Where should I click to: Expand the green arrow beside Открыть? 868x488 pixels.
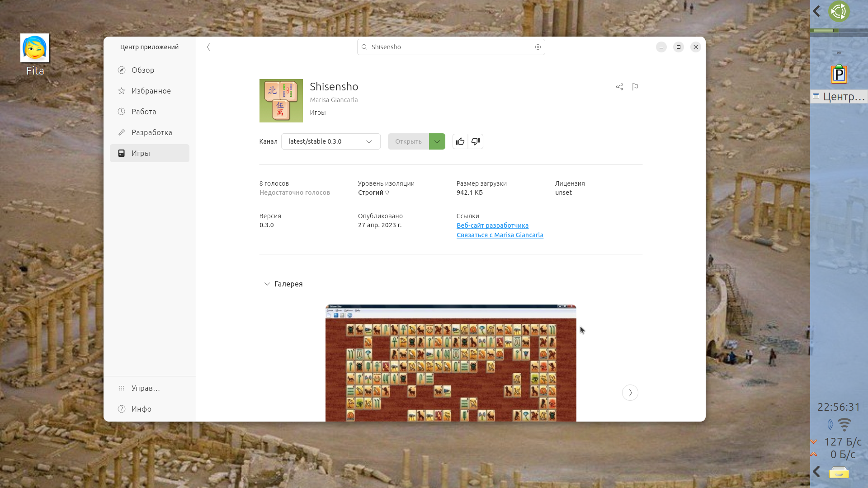click(437, 141)
